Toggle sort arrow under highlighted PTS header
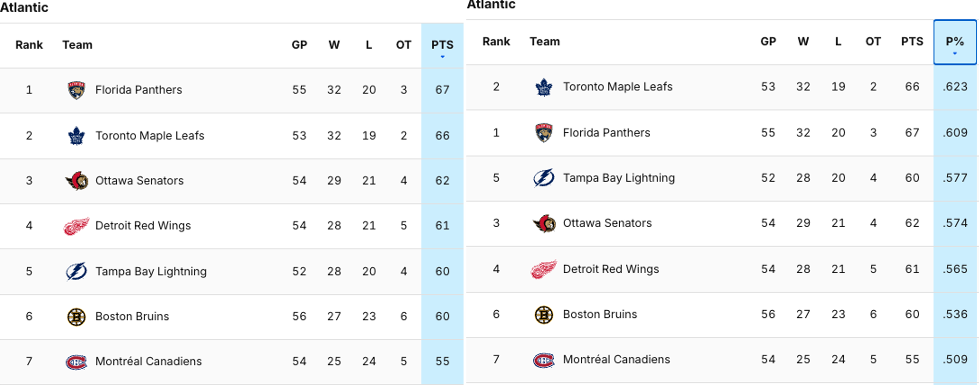980x385 pixels. [442, 57]
